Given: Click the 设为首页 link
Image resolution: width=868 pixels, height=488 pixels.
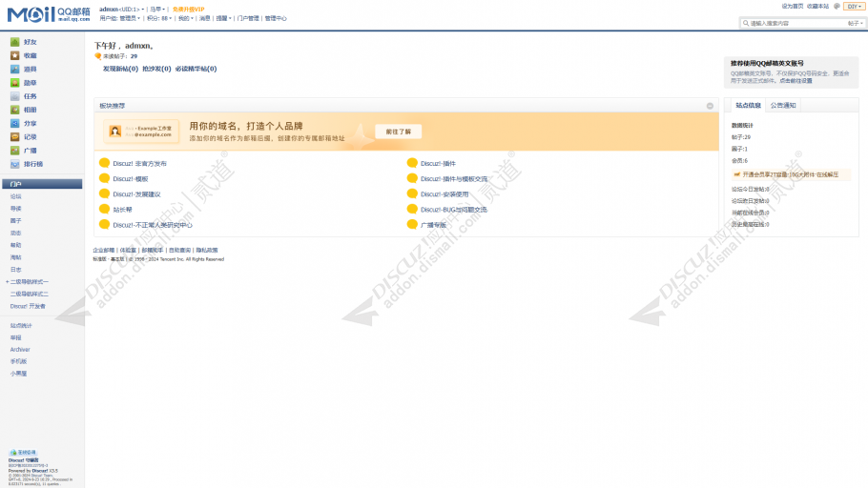Looking at the screenshot, I should click(x=792, y=7).
